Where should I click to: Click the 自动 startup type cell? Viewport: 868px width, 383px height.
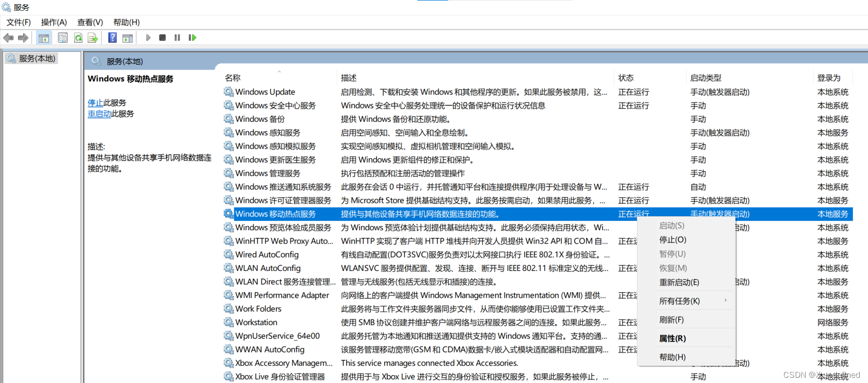[x=698, y=187]
